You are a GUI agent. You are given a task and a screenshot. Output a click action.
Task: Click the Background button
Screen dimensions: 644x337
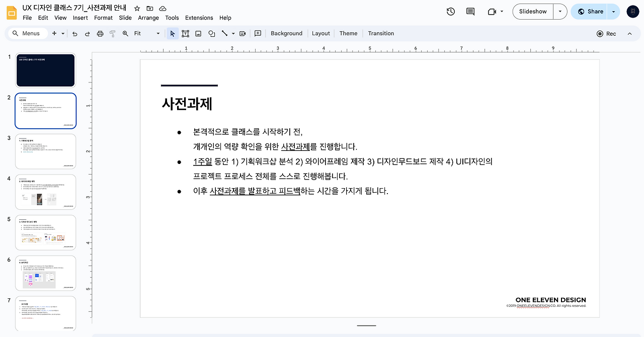tap(286, 33)
